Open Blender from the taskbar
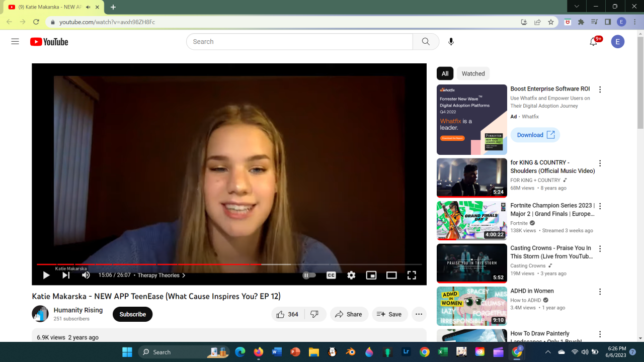The width and height of the screenshot is (644, 362). click(351, 352)
